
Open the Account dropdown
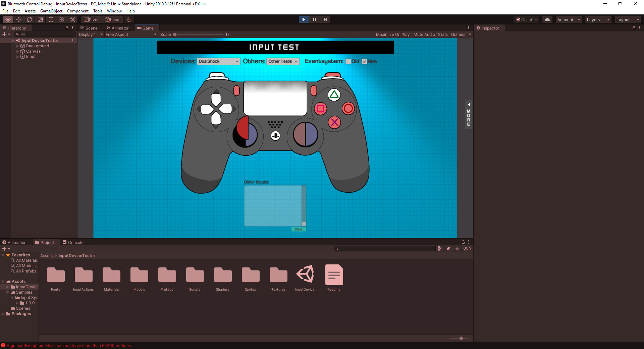(x=569, y=19)
